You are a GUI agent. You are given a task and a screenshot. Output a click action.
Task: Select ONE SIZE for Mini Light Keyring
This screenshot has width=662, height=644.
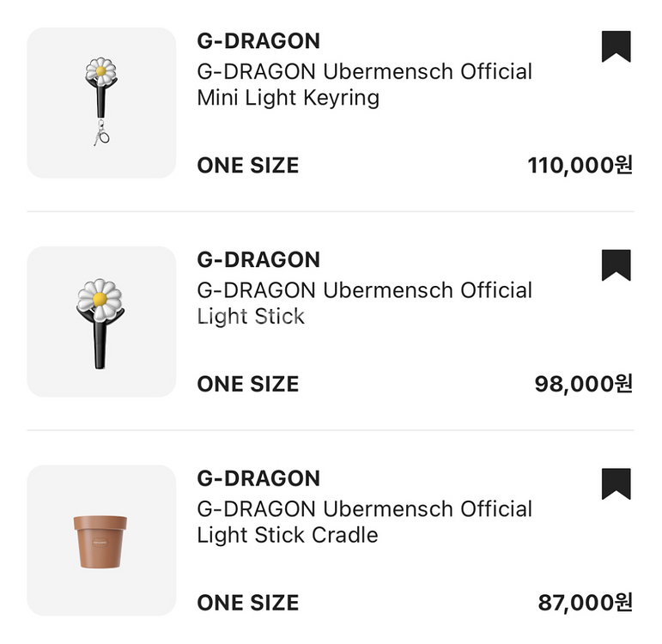click(248, 166)
